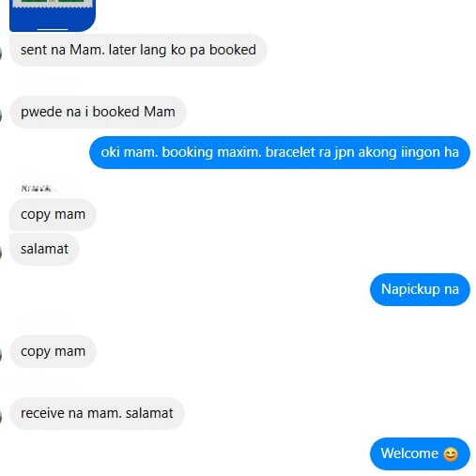Click the smiling emoji in Welcome message

[451, 454]
